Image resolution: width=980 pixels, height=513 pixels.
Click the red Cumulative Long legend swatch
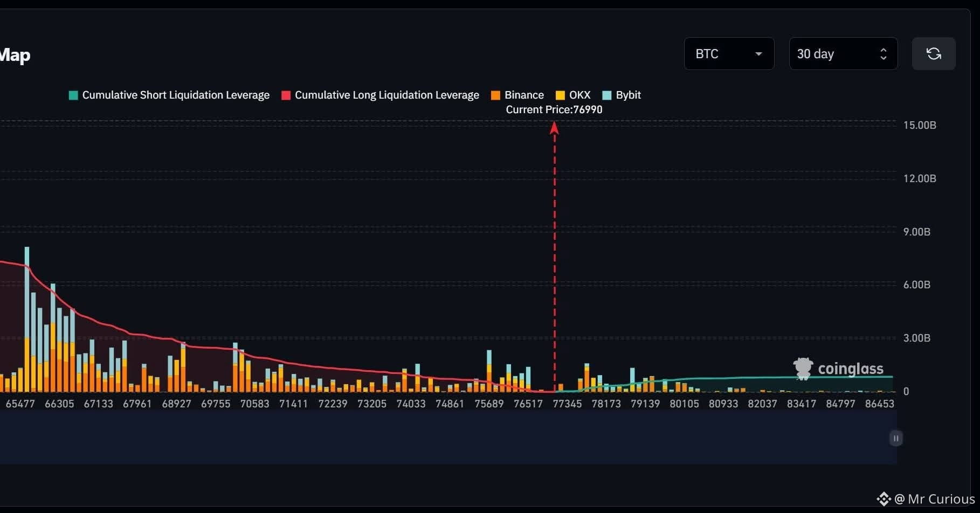pyautogui.click(x=286, y=95)
